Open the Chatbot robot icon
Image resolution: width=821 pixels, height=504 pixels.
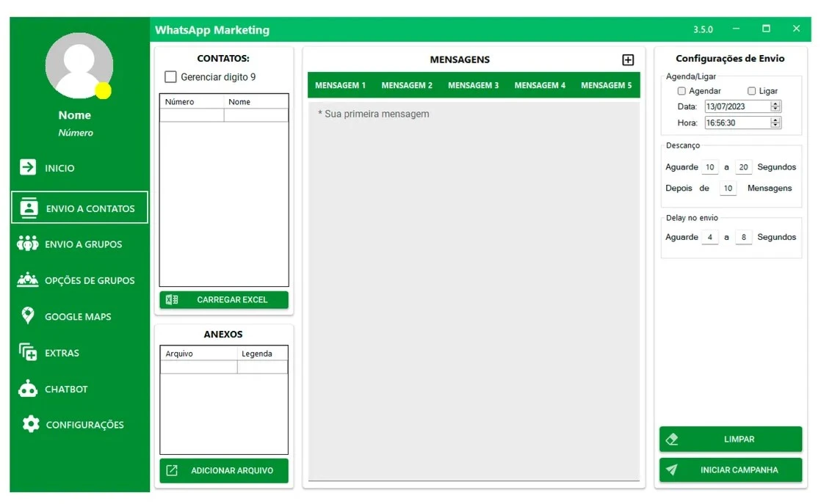[x=28, y=389]
